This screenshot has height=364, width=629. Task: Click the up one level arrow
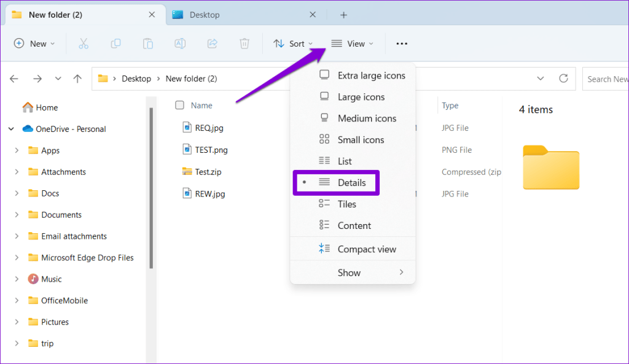tap(76, 79)
